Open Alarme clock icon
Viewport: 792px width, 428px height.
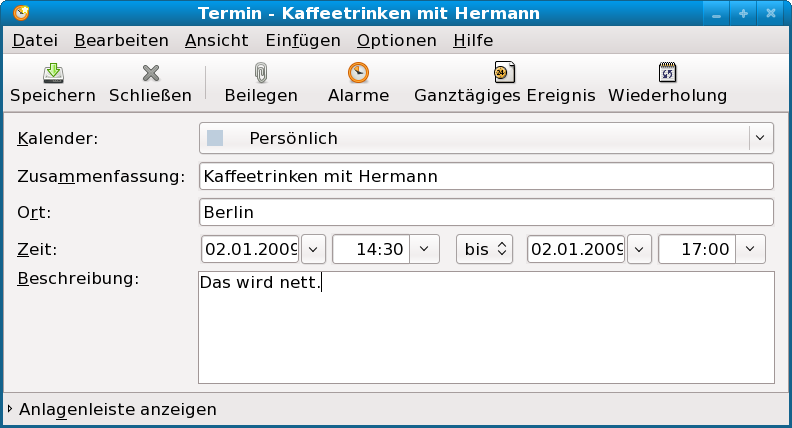[358, 73]
